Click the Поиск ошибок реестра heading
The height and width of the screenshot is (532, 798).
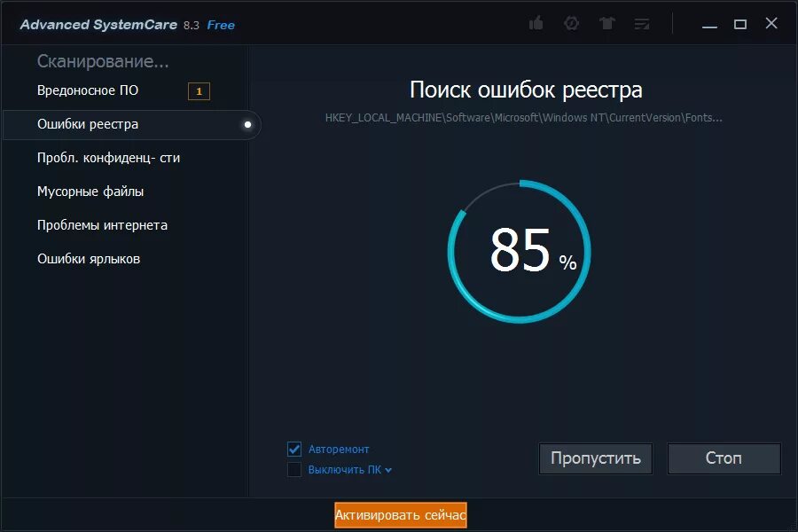pos(526,90)
